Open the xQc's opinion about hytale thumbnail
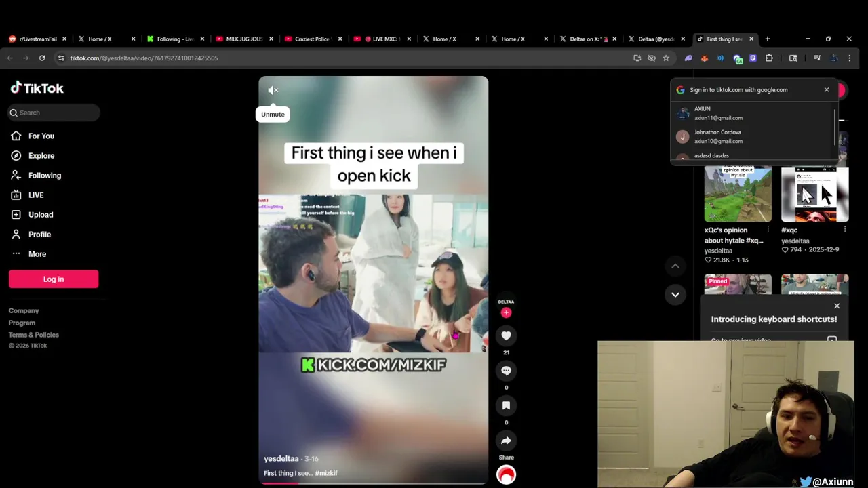This screenshot has width=868, height=488. [x=738, y=195]
